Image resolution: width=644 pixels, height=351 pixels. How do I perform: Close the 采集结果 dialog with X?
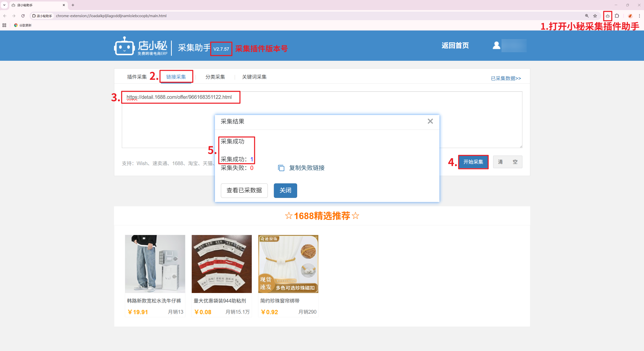[x=430, y=121]
